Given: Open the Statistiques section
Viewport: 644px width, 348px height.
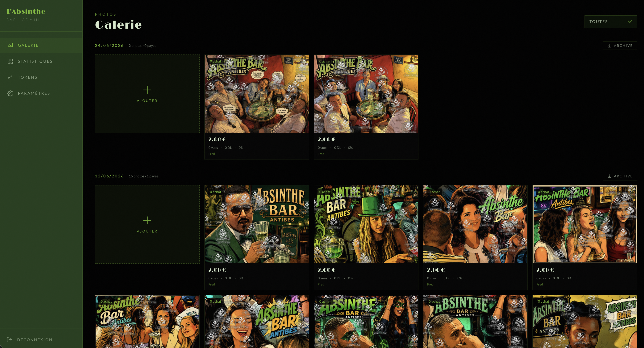Looking at the screenshot, I should click(41, 61).
